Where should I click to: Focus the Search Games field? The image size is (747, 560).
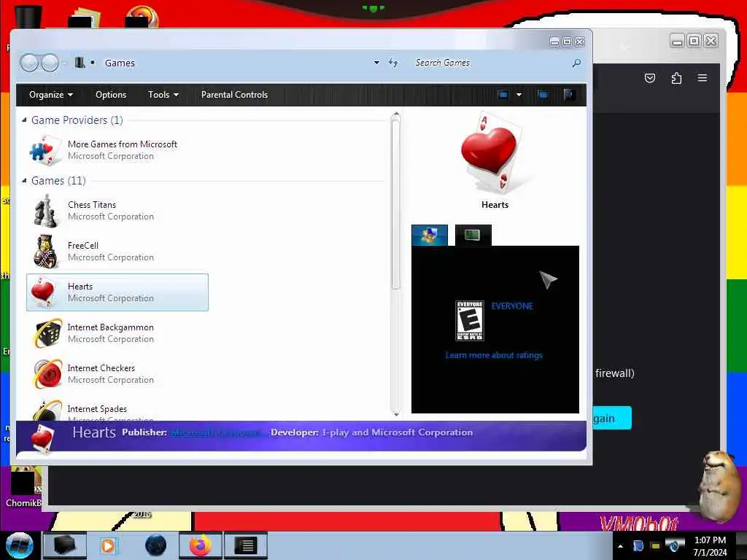point(491,63)
